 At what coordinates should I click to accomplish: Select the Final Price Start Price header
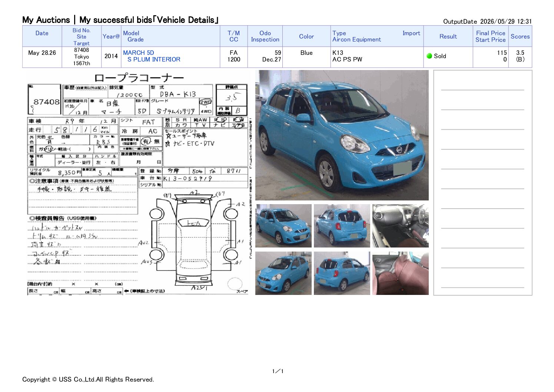(x=490, y=36)
